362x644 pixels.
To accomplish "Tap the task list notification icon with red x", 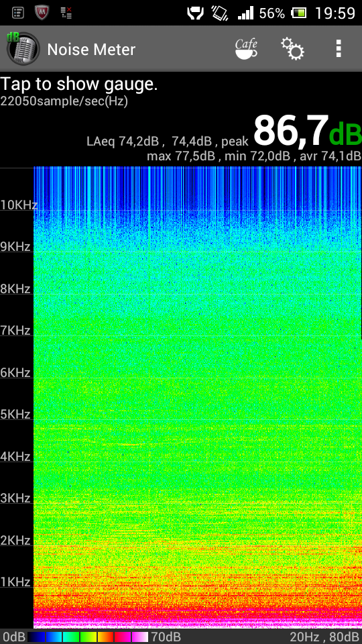I will (66, 13).
